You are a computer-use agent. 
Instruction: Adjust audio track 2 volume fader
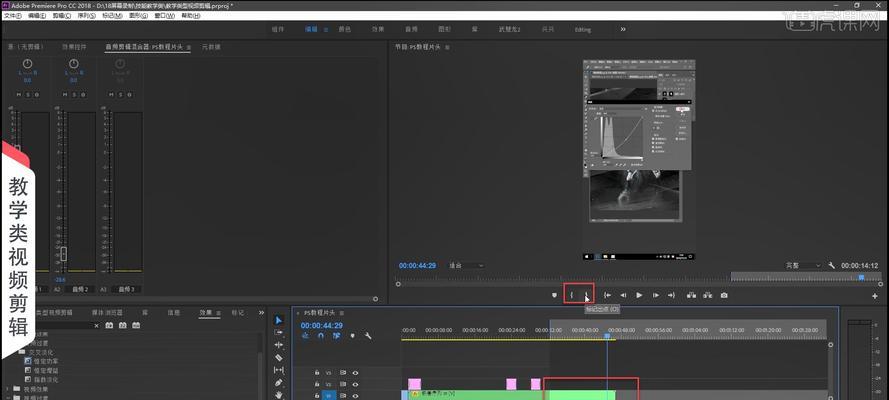(x=64, y=254)
